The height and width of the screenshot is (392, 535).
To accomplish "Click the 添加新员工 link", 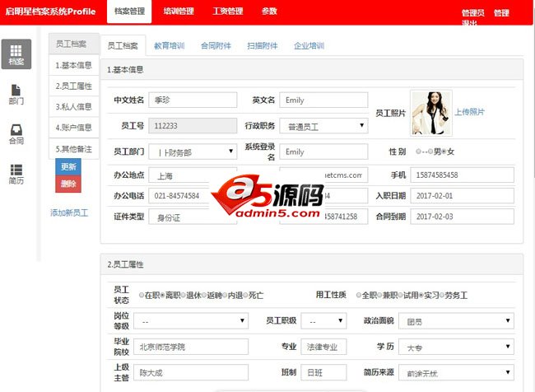I will (69, 213).
